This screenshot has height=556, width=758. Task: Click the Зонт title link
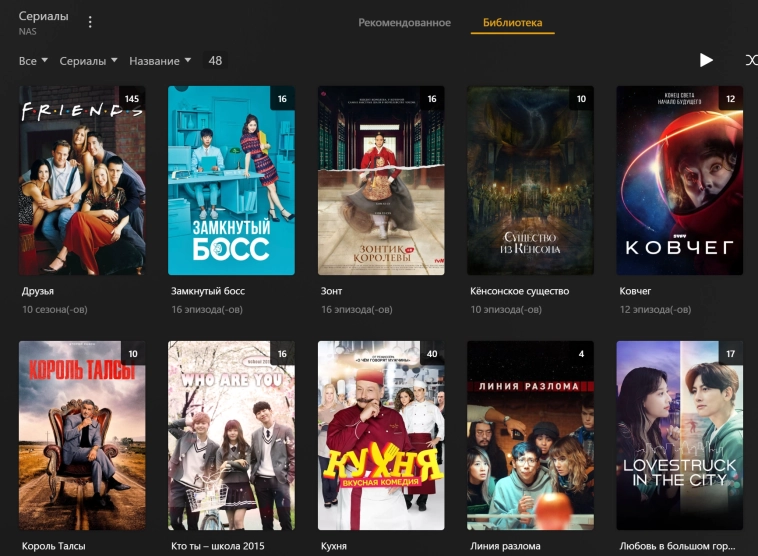(x=331, y=291)
